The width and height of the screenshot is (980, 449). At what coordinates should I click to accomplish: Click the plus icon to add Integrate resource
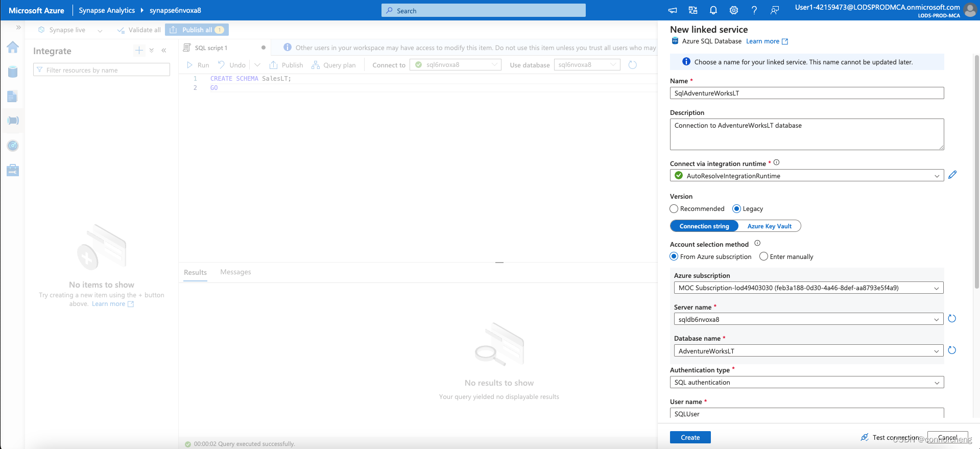(x=139, y=50)
